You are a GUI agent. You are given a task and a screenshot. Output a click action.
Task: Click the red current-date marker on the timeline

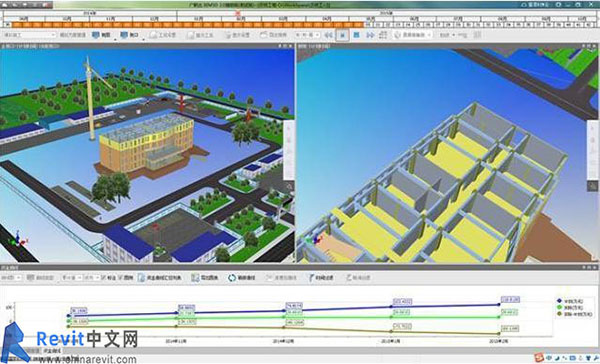point(238,13)
